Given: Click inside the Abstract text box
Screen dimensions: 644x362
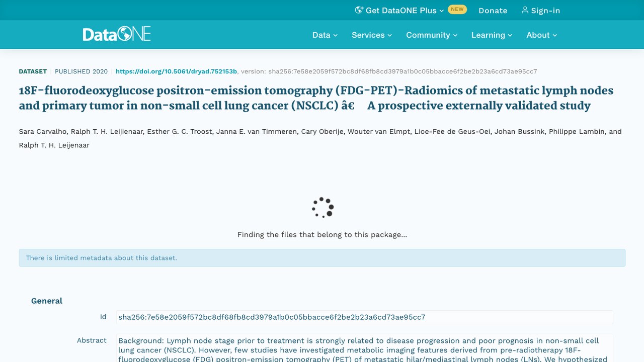Looking at the screenshot, I should 364,348.
